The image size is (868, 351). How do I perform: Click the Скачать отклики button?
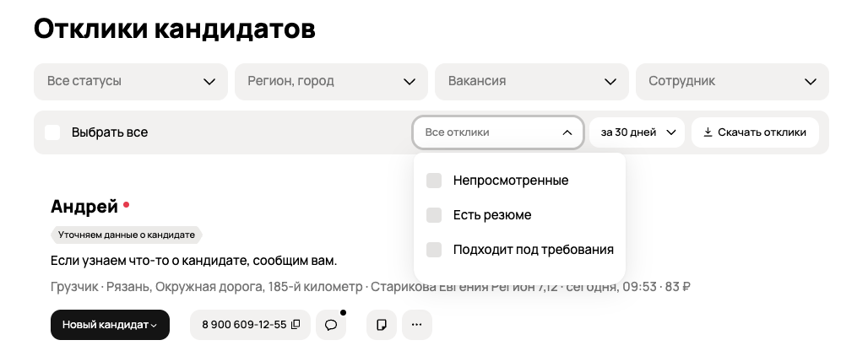click(755, 132)
